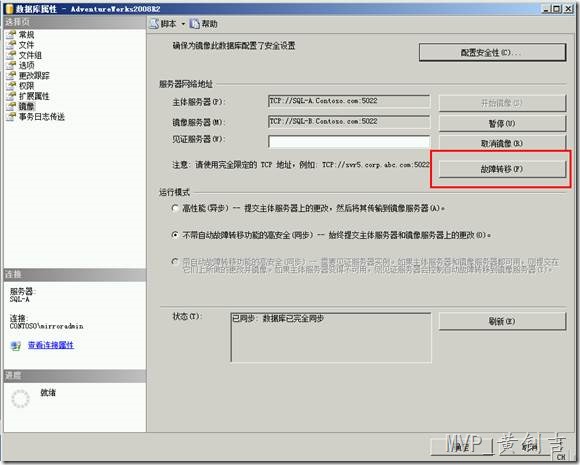Maximize the database properties window
This screenshot has width=580, height=465.
[557, 9]
